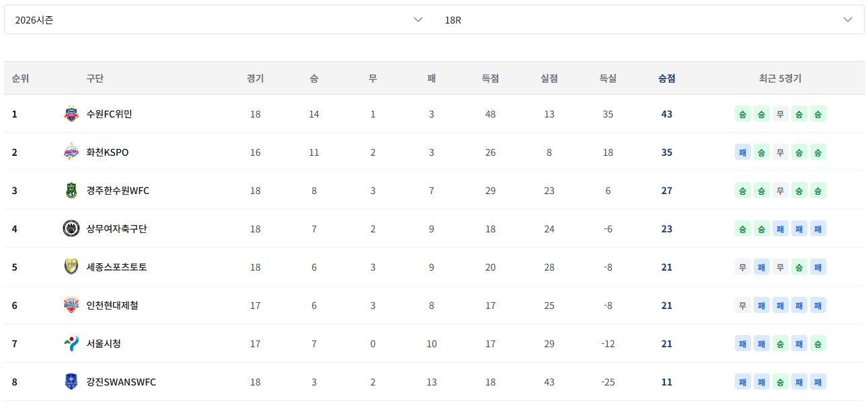Click the 강진SWANSWFC team emblem
The image size is (868, 411).
coord(71,382)
